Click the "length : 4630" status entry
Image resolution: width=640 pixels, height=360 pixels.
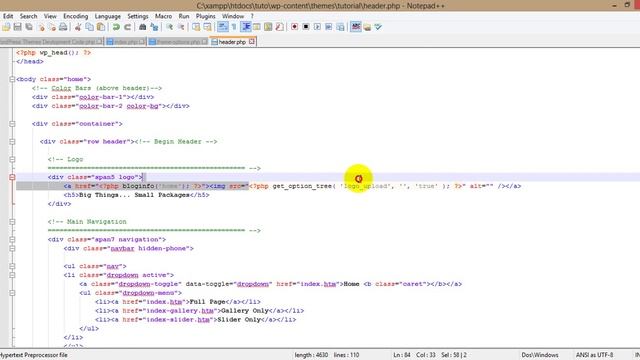(311, 355)
